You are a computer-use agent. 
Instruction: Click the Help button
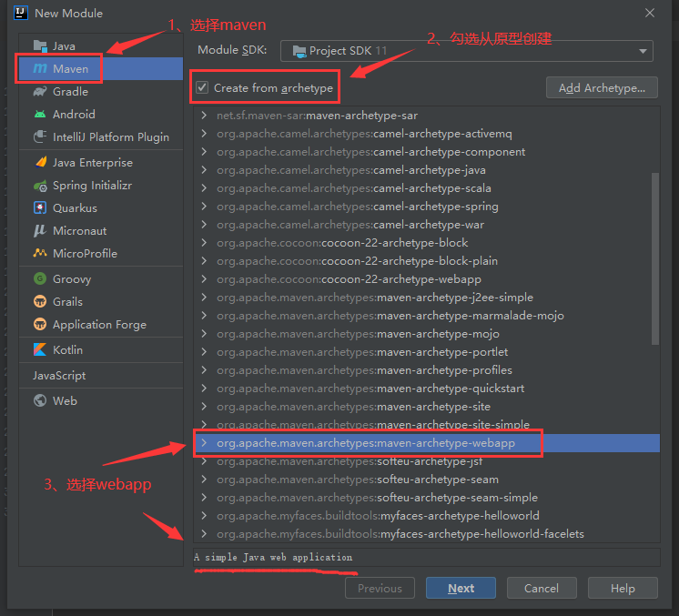pyautogui.click(x=623, y=589)
